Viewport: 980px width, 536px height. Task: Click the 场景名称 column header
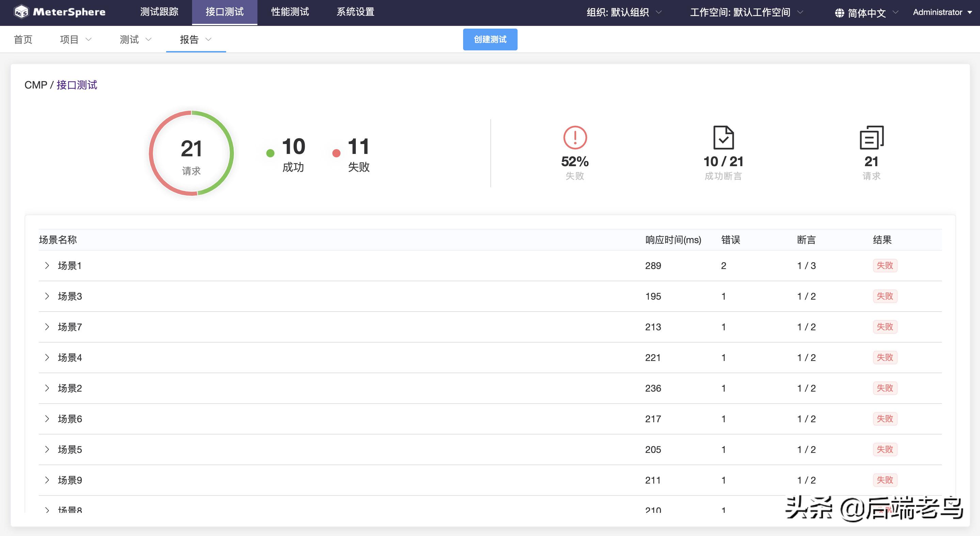(x=58, y=240)
